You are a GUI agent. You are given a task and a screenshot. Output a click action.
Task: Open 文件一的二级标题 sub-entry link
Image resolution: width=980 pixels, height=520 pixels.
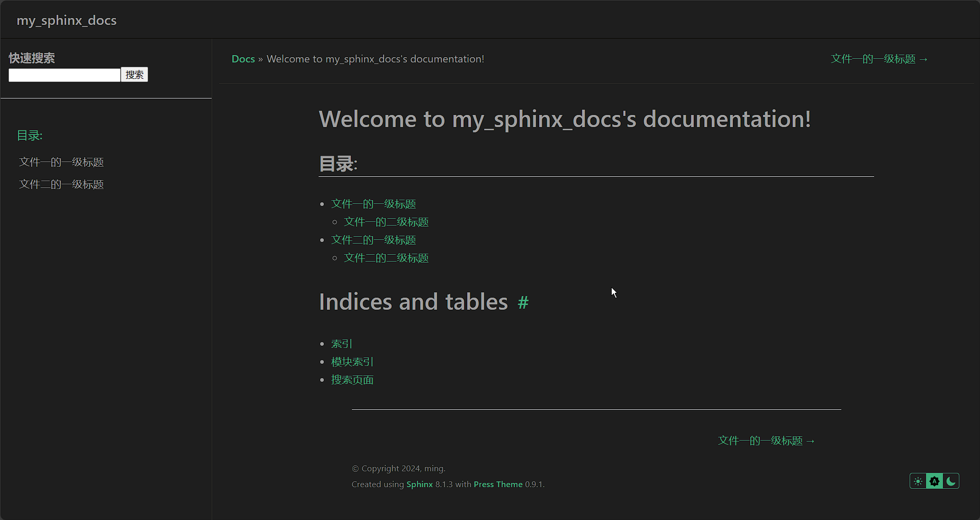(386, 222)
